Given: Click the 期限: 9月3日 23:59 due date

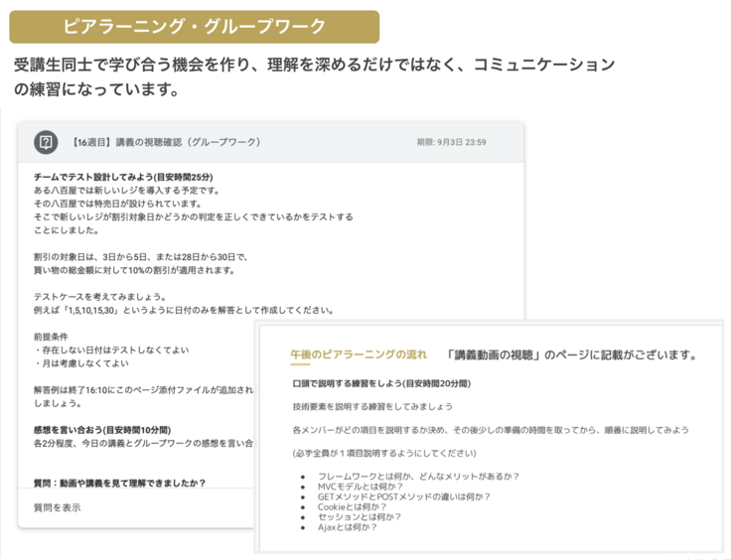Looking at the screenshot, I should click(451, 143).
